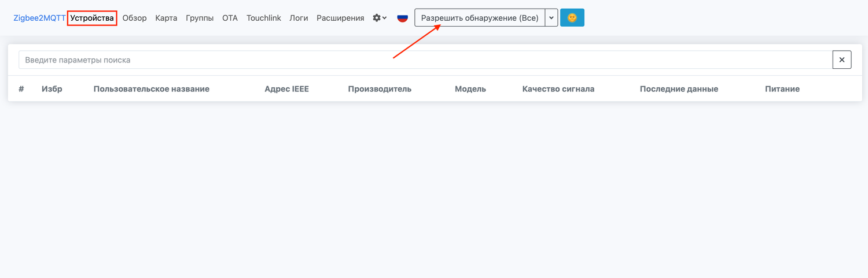This screenshot has width=868, height=278.
Task: Sort by Производитель column header
Action: [380, 89]
